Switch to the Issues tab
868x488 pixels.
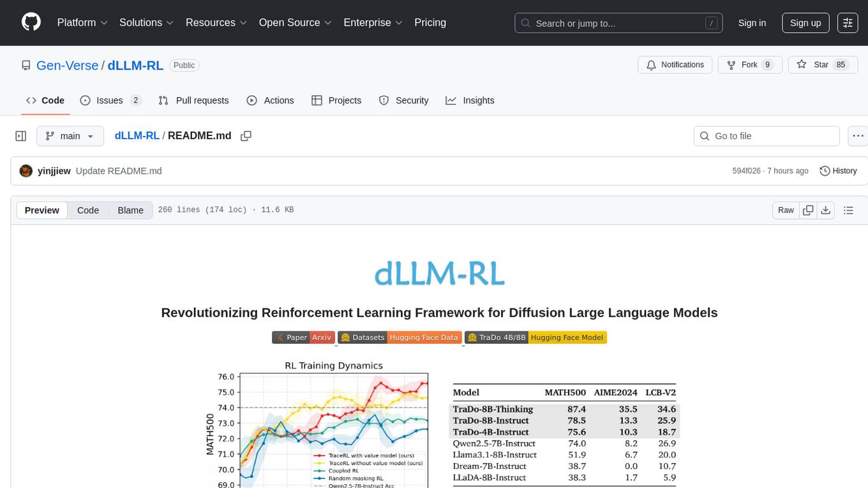pos(110,100)
